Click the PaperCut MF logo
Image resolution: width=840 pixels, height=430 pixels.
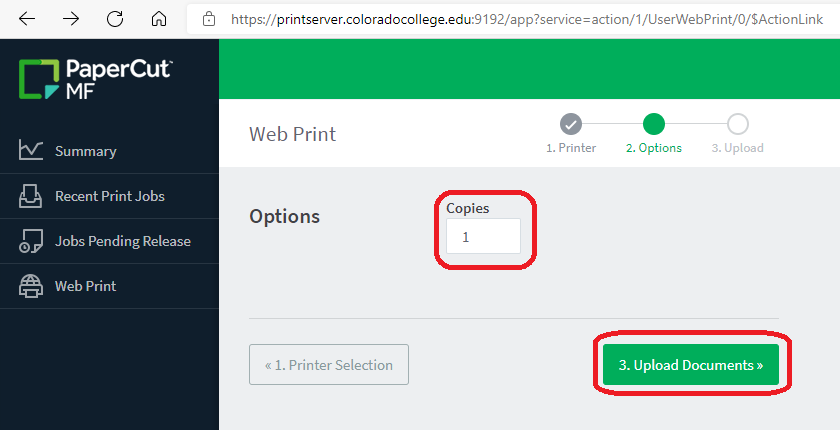click(95, 79)
